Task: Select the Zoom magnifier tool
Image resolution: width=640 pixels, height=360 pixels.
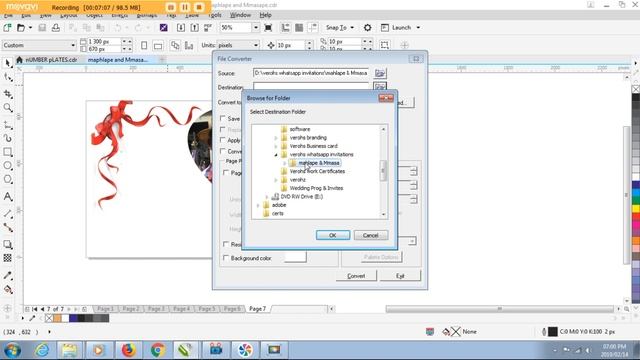Action: click(x=8, y=108)
